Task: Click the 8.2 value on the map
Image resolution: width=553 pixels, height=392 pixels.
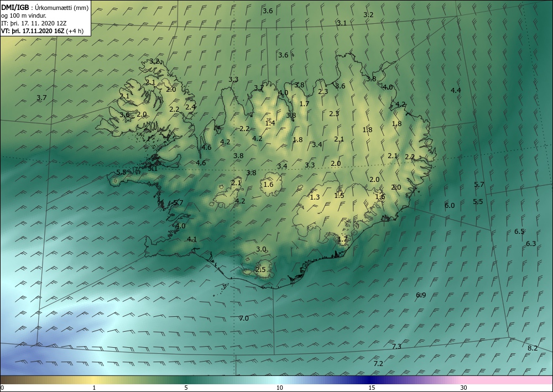Action: coord(533,348)
